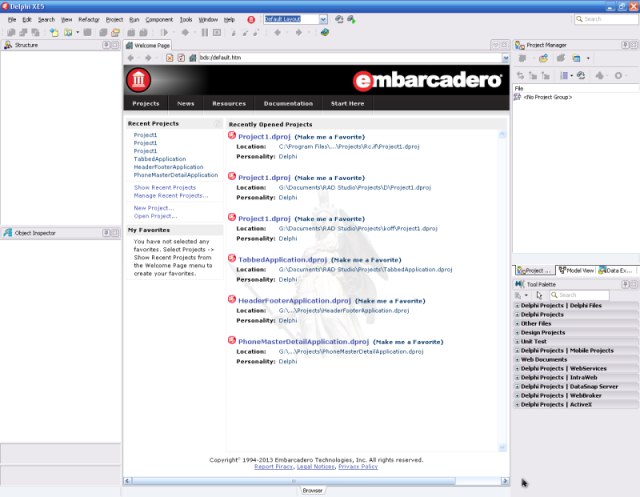Click Manage Recent Projects... link
This screenshot has width=640, height=497.
[x=171, y=195]
